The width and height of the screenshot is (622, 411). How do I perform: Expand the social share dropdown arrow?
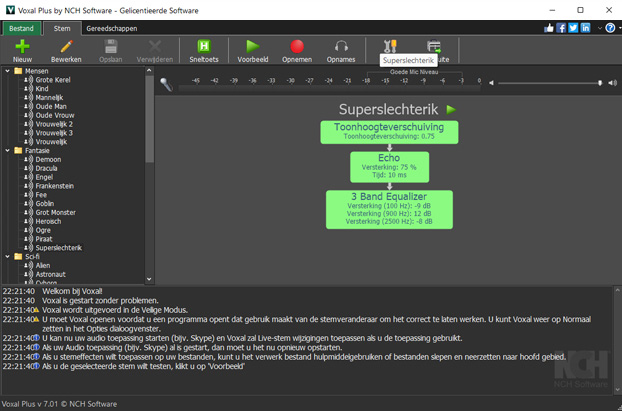coord(600,28)
